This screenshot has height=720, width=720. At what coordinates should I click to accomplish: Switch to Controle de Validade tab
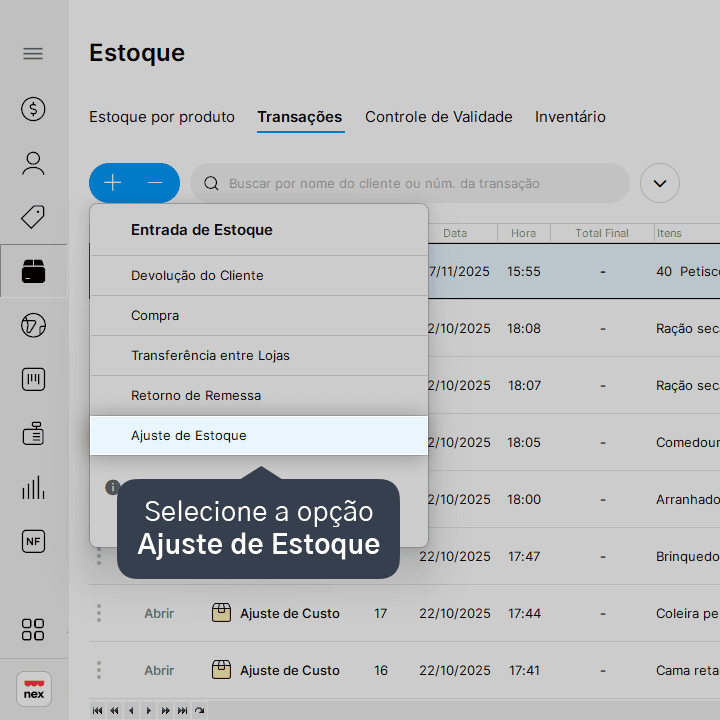click(x=439, y=117)
